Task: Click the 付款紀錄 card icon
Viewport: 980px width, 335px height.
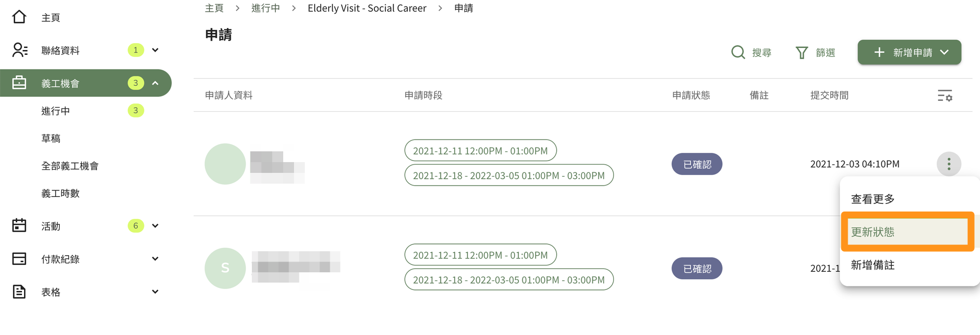Action: click(19, 259)
